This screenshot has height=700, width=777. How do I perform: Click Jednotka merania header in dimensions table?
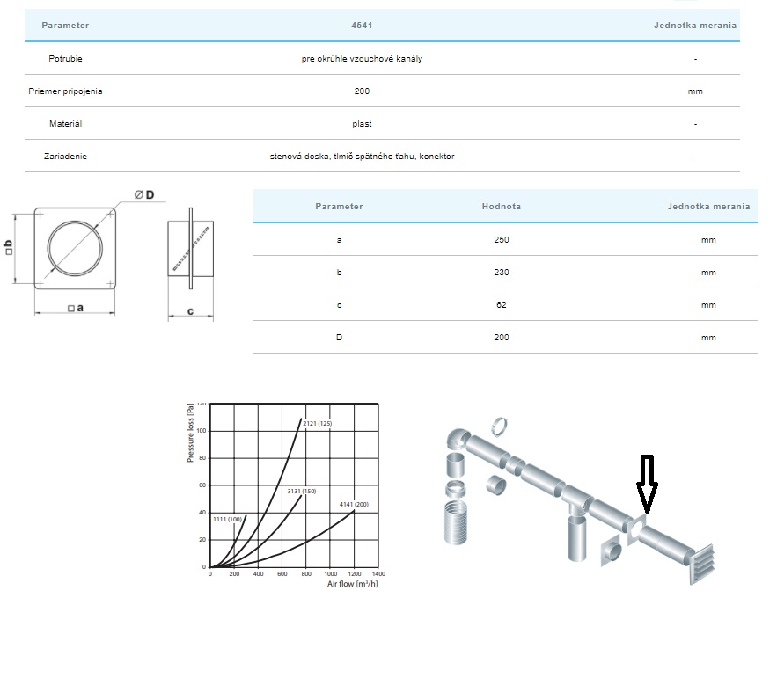[x=707, y=207]
